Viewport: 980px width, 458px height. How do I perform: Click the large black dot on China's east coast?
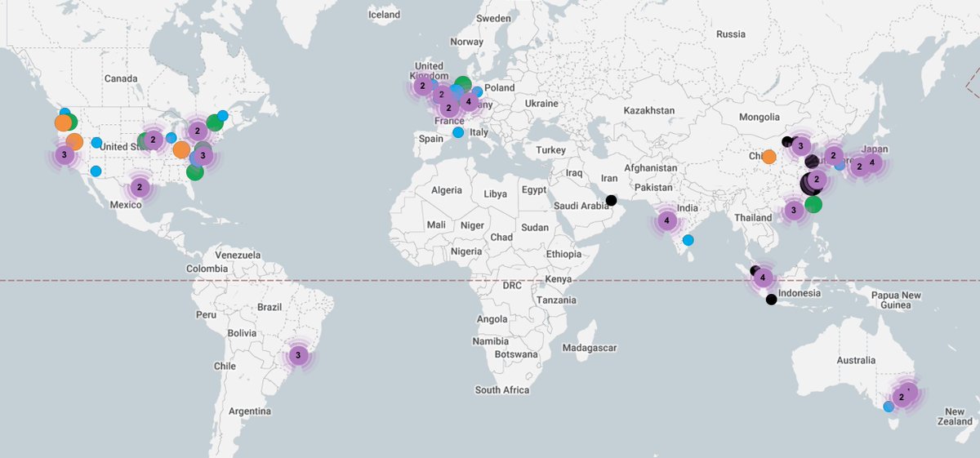[x=811, y=184]
